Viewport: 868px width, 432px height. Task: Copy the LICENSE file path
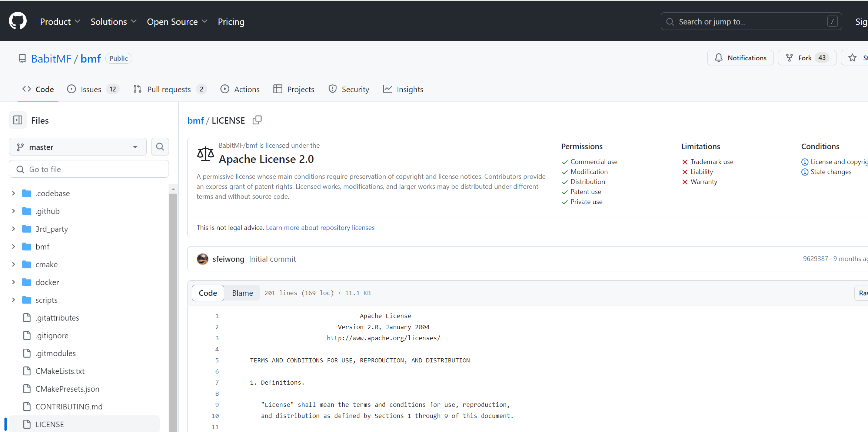coord(257,120)
